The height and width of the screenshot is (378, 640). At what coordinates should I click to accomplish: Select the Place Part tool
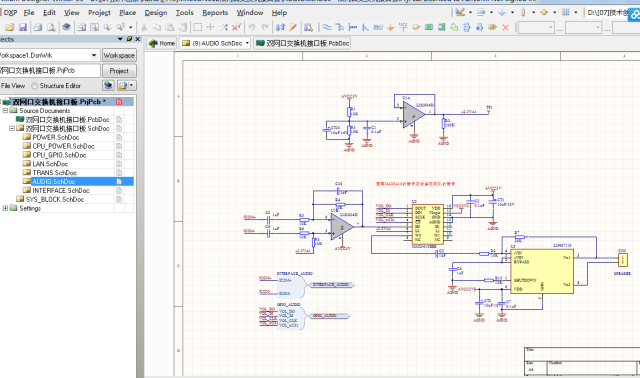(x=416, y=27)
